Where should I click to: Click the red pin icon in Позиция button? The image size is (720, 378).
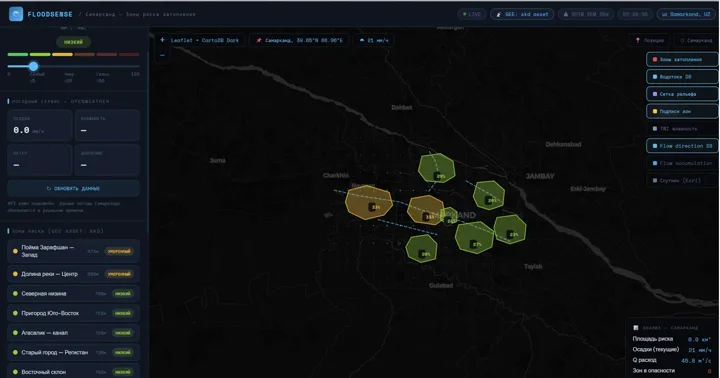point(637,40)
